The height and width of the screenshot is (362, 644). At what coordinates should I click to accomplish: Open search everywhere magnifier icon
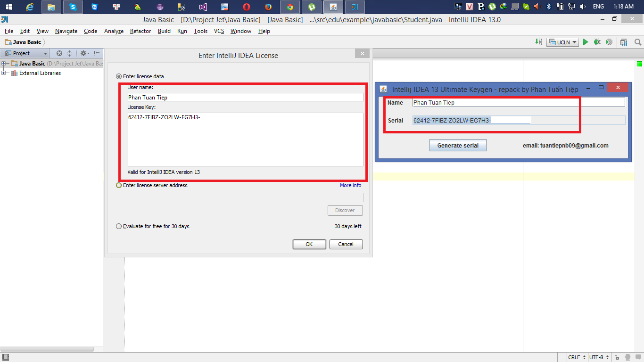point(638,42)
